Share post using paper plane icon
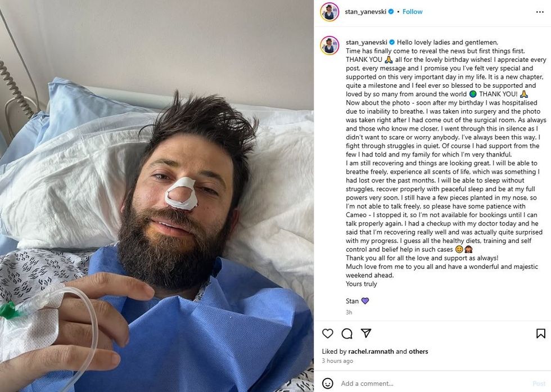This screenshot has width=551, height=392. coord(366,333)
